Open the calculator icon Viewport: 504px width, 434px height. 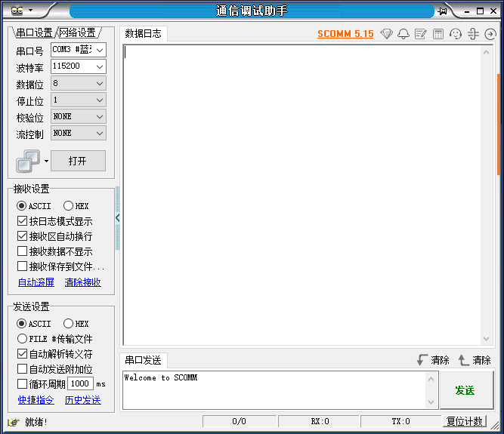[x=438, y=34]
